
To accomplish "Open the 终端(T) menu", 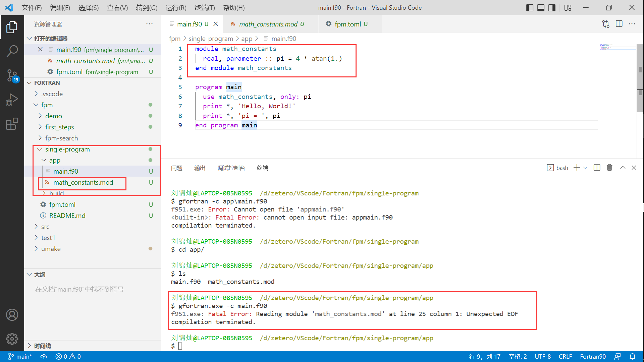I will tap(204, 7).
